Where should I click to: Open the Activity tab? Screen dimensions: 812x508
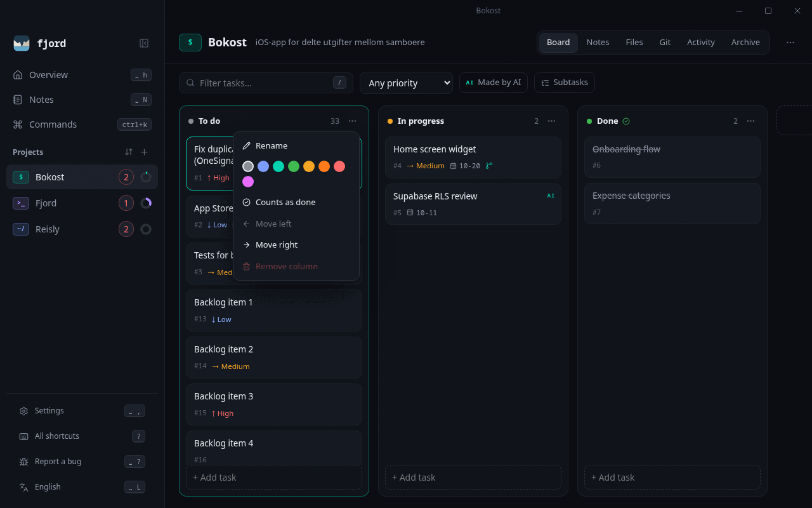pos(701,43)
